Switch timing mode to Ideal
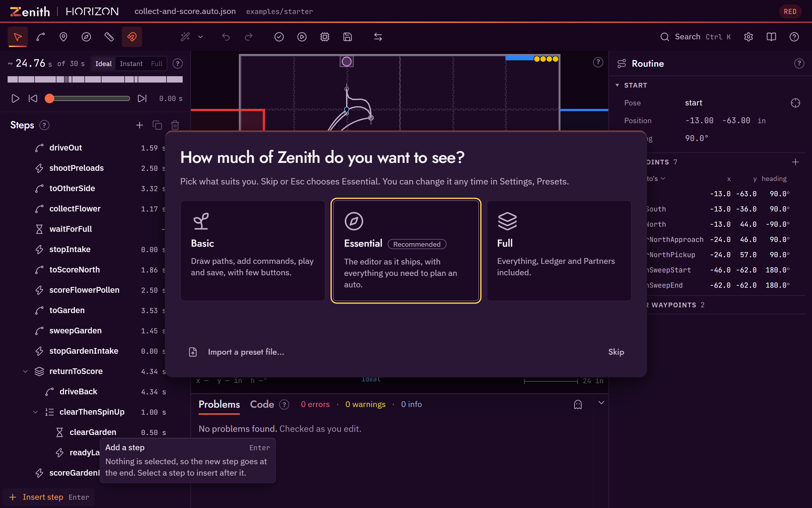 (x=103, y=63)
